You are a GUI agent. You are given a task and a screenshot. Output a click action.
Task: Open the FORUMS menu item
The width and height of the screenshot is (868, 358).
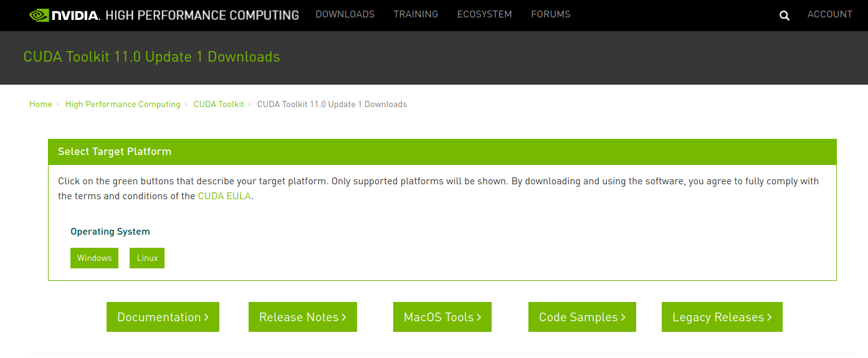click(x=551, y=14)
